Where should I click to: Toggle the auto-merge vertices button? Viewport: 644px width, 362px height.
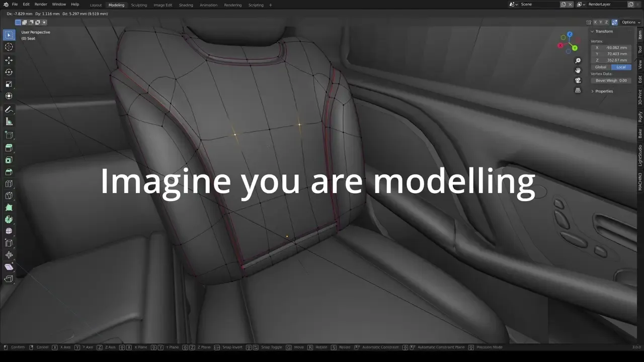(x=614, y=22)
